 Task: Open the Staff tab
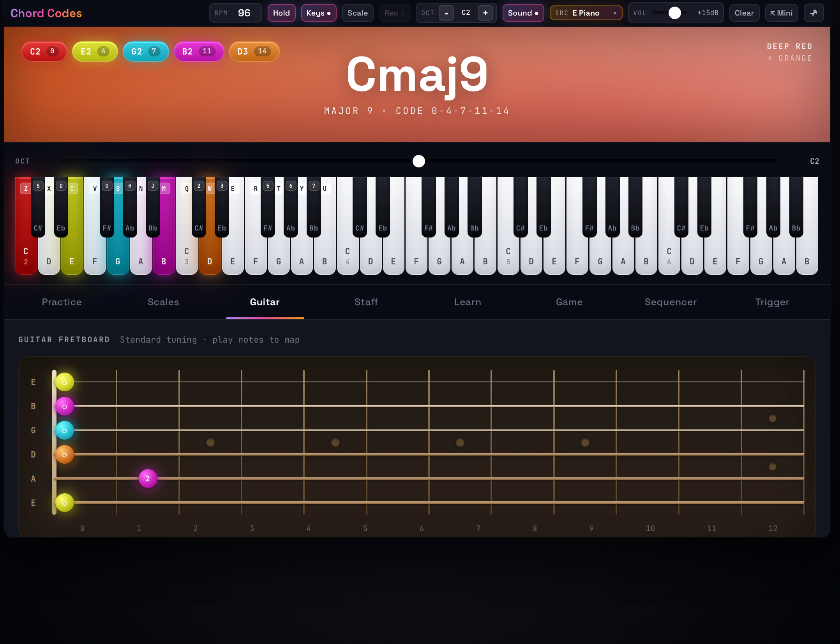click(x=366, y=302)
